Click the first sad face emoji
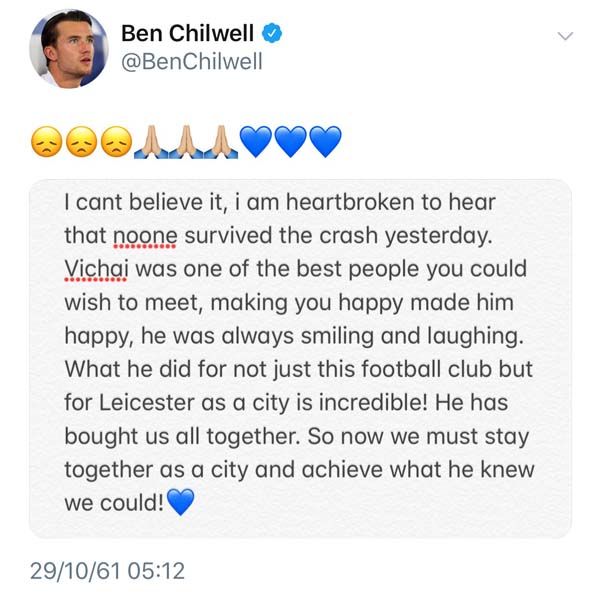601x600 pixels. 46,145
